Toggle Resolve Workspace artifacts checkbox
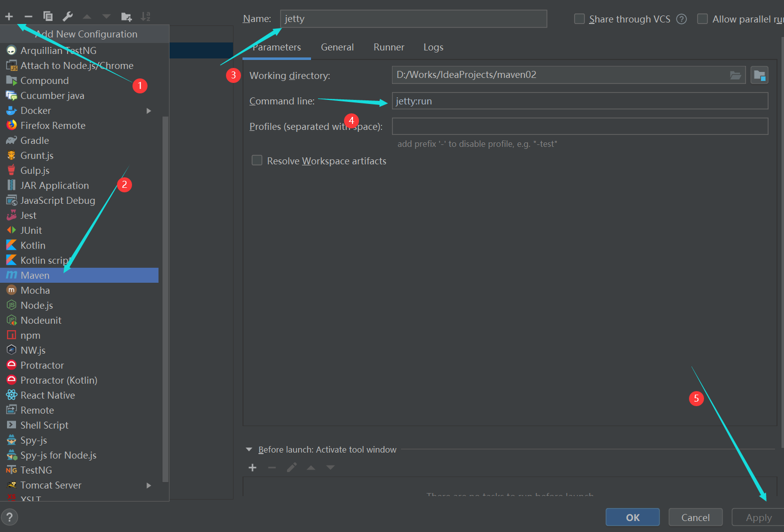Viewport: 784px width, 532px height. (x=257, y=160)
